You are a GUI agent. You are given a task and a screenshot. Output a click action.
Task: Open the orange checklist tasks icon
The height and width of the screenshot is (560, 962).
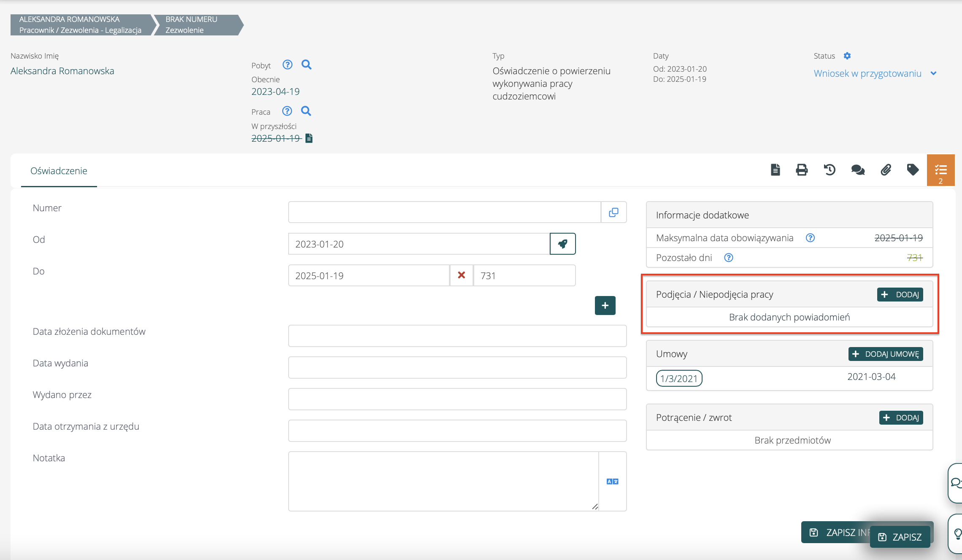(940, 170)
